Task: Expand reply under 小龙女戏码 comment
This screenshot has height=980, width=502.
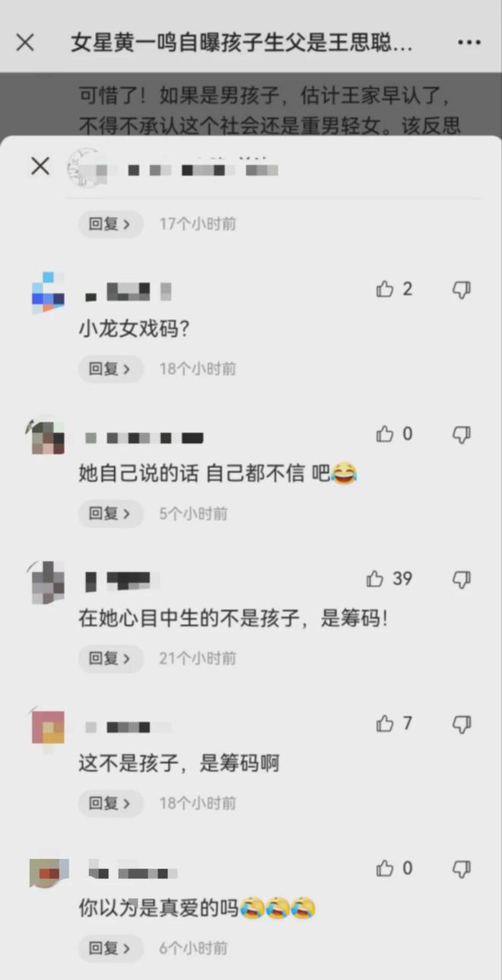Action: 111,369
